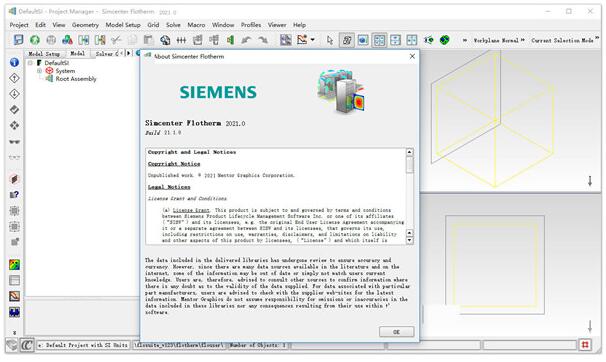
Task: Click the paste clipboard toolbar icon
Action: click(148, 40)
